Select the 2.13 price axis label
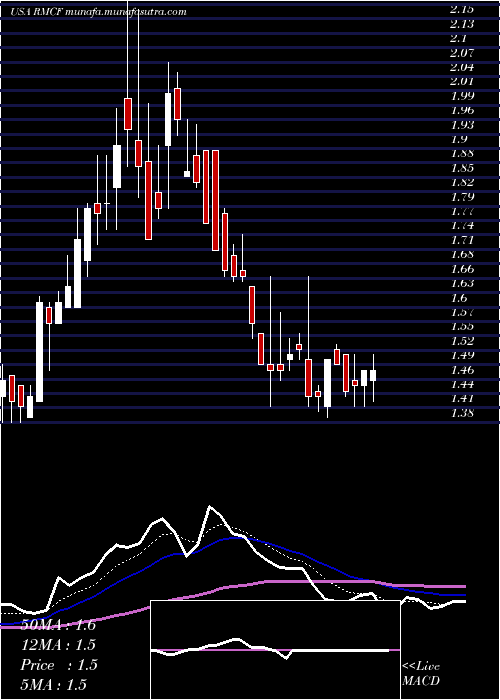 [x=462, y=23]
